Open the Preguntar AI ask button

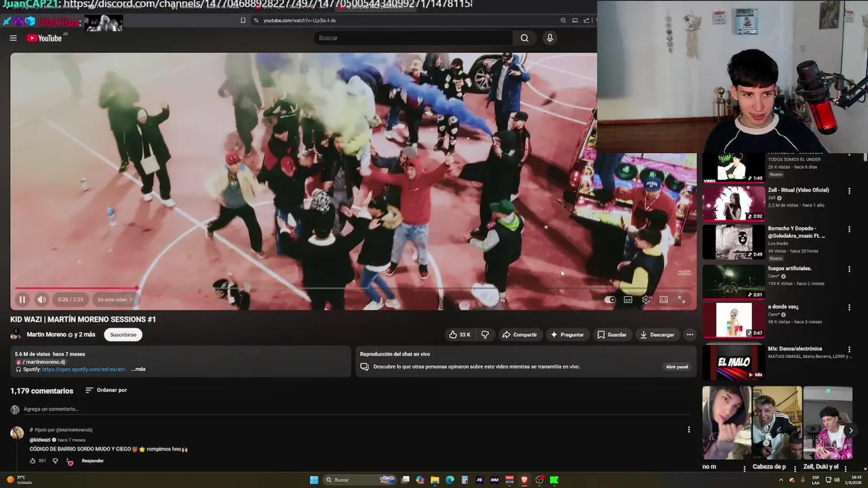coord(567,335)
